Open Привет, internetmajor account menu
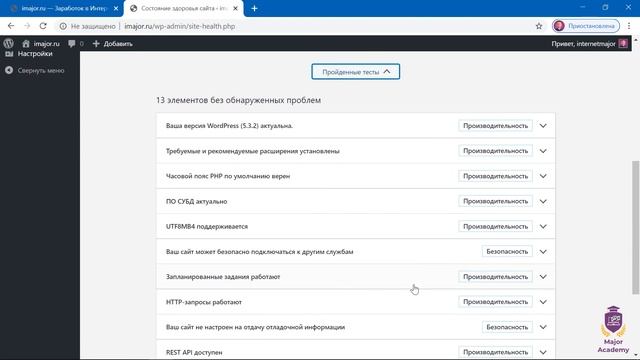 pyautogui.click(x=589, y=44)
